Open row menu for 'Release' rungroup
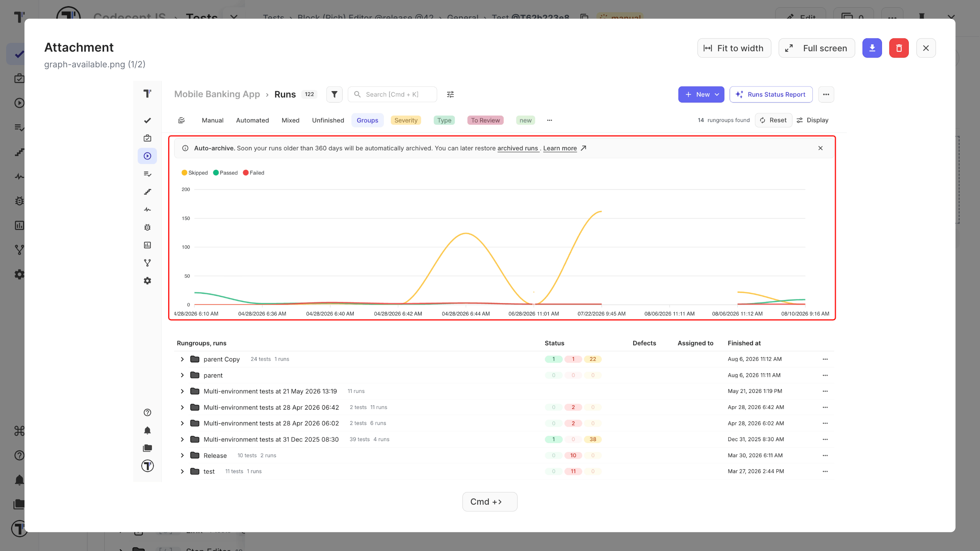 (x=825, y=455)
